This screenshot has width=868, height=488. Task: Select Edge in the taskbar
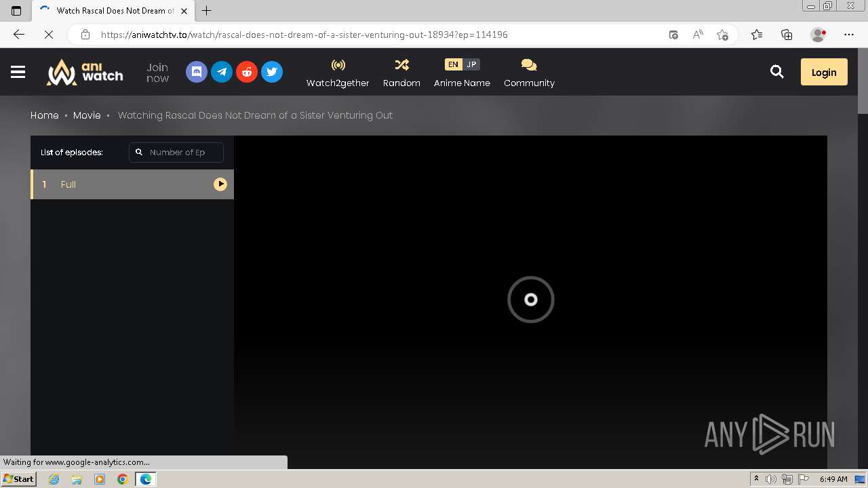[x=146, y=479]
